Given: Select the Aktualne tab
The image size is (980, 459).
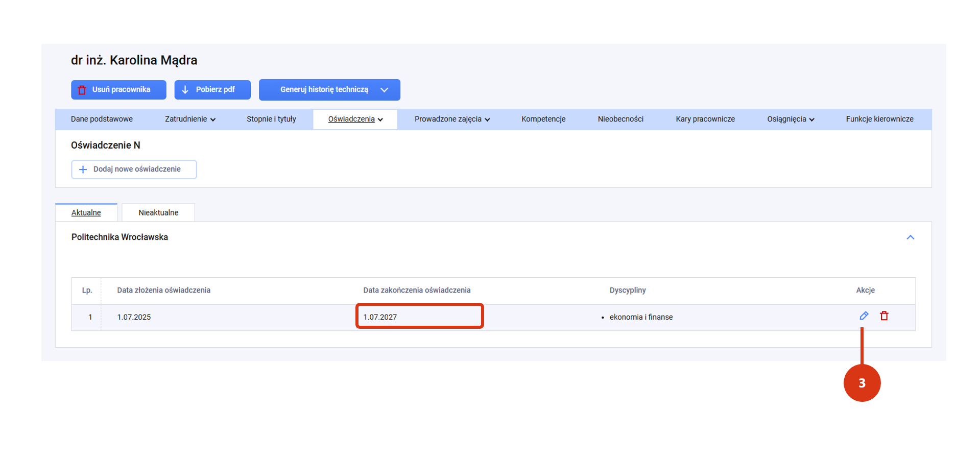Looking at the screenshot, I should tap(86, 212).
